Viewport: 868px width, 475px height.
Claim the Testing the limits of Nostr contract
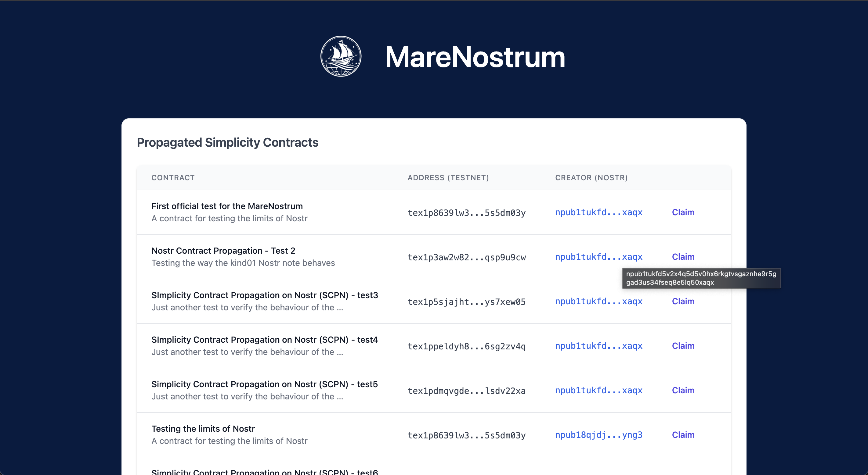pos(683,434)
